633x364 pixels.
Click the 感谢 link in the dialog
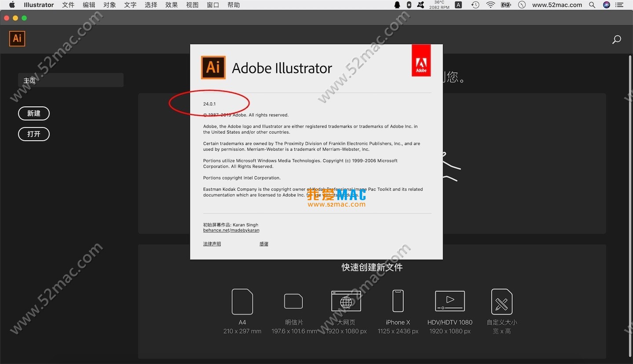point(263,243)
